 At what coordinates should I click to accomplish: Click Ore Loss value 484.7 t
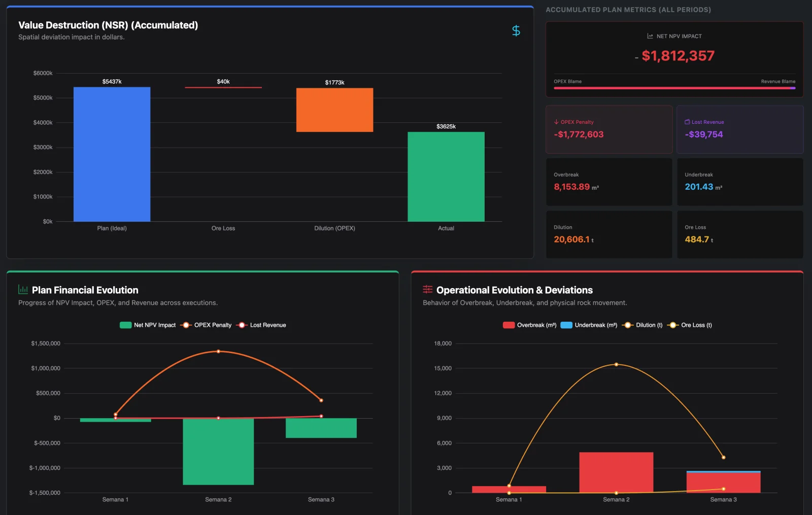click(x=699, y=239)
